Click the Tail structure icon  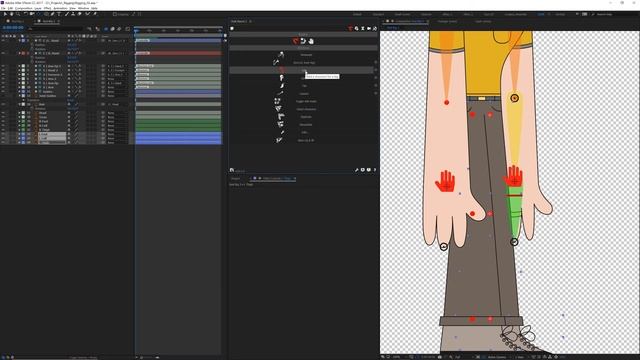coord(282,86)
